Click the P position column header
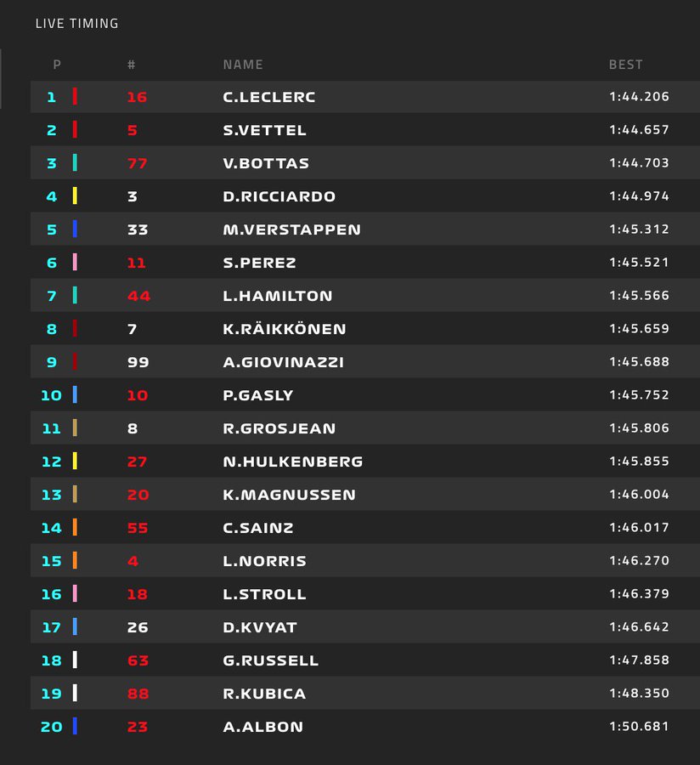The height and width of the screenshot is (765, 700). tap(57, 65)
